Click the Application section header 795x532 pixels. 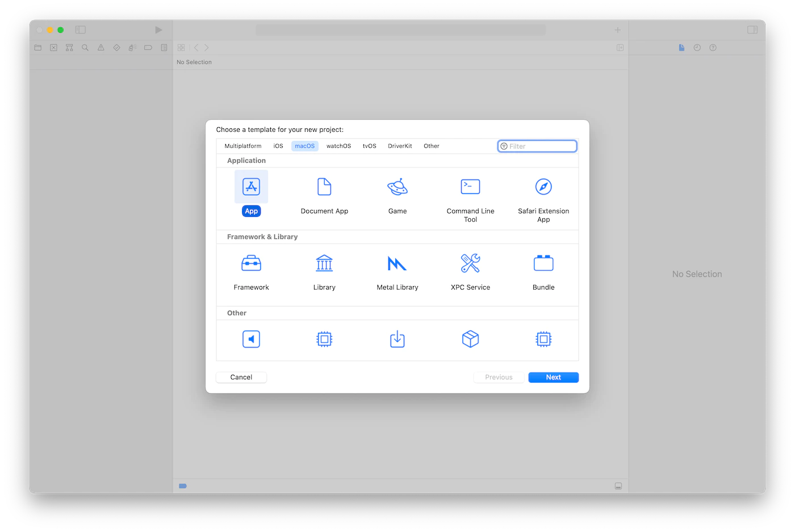pos(246,161)
